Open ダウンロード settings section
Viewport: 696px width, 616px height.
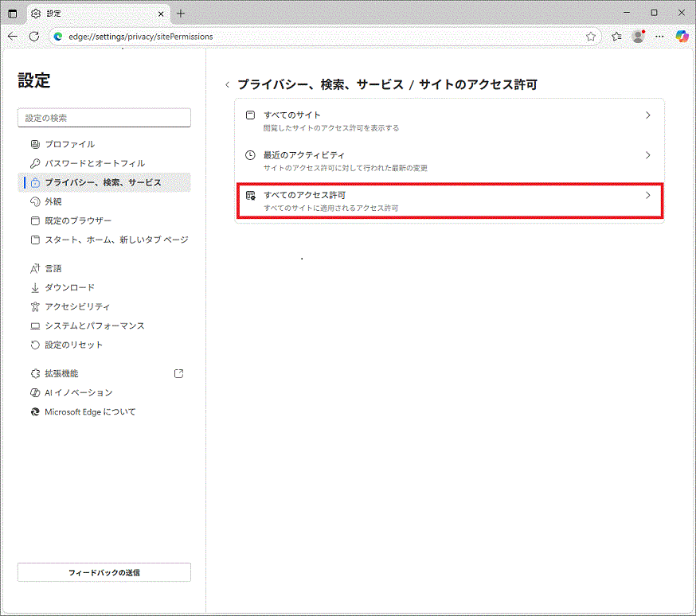click(69, 287)
